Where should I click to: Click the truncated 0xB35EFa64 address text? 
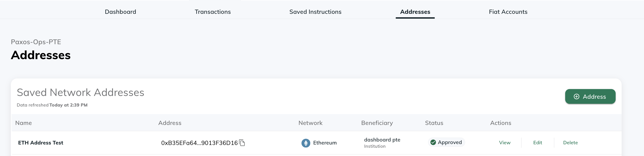pos(199,143)
